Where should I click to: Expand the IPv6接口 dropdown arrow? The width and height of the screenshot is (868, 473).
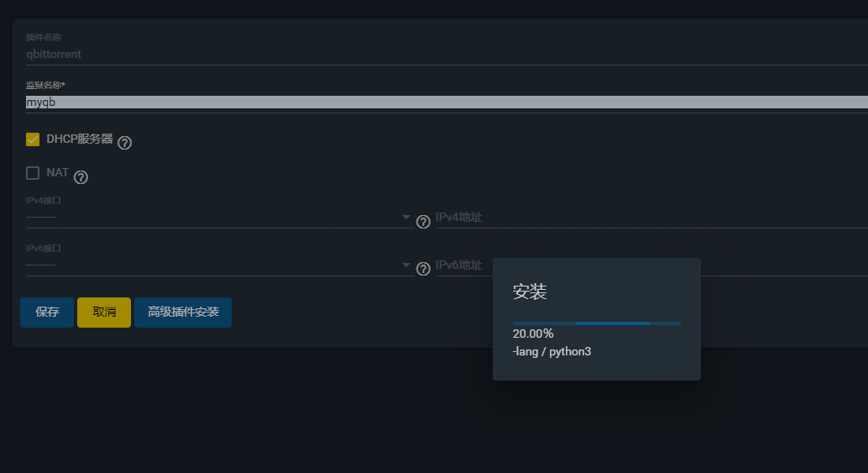[405, 265]
